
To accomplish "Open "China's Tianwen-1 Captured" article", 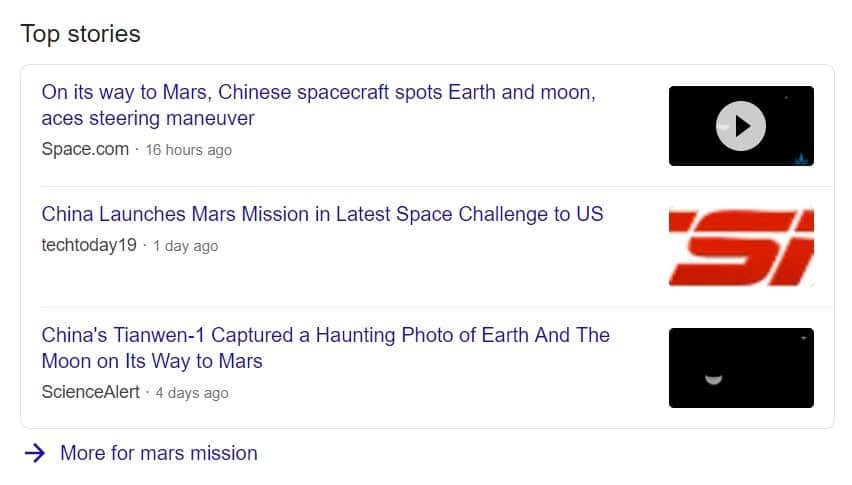I will point(325,348).
